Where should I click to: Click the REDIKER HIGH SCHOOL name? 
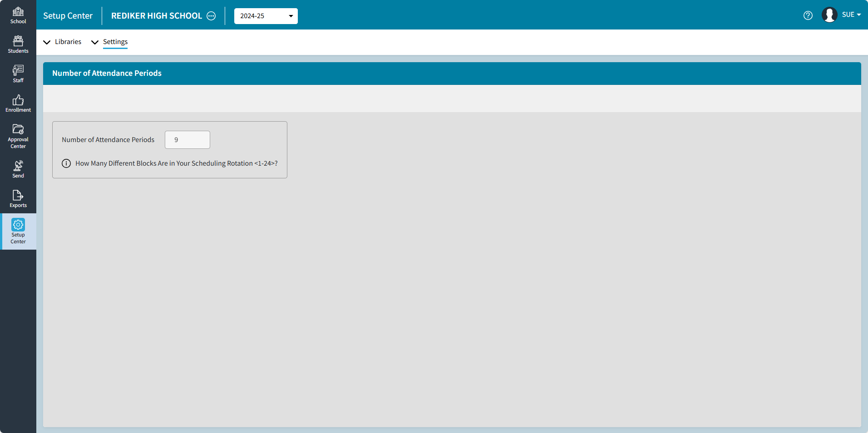point(157,16)
